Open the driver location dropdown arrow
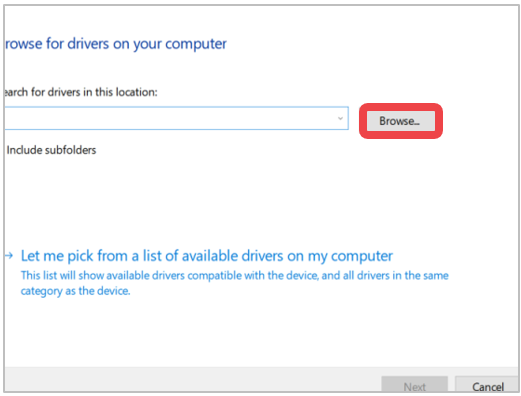This screenshot has height=396, width=521. pos(340,118)
